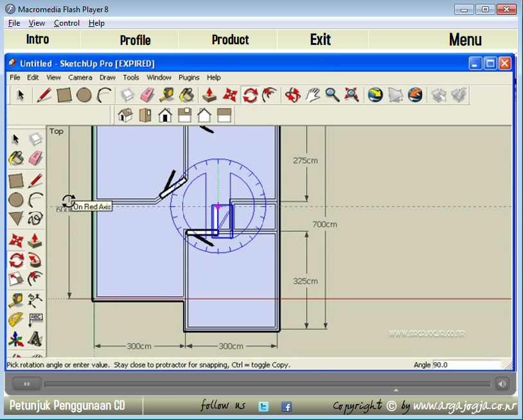Select the Axes tool in the left palette
This screenshot has height=420, width=523.
coord(16,339)
